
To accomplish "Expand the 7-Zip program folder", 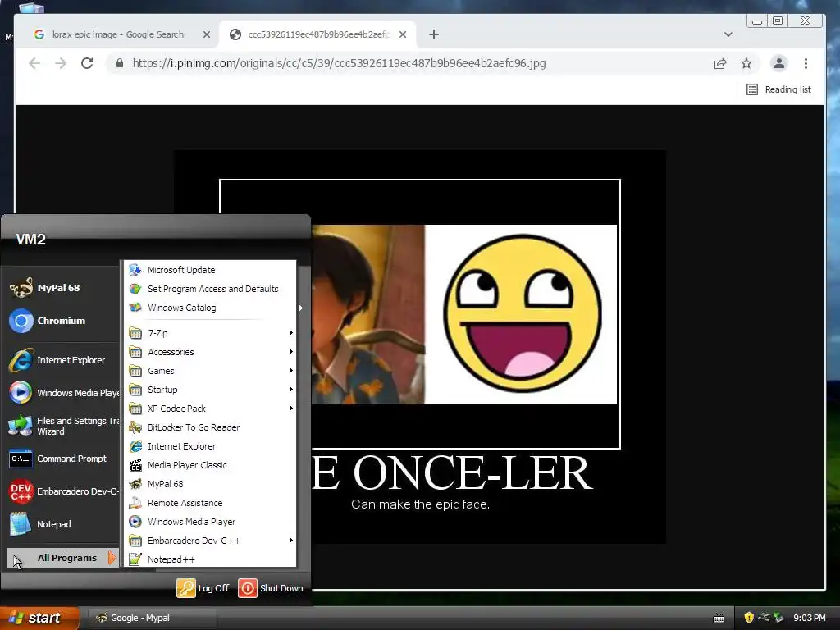I will pos(209,333).
